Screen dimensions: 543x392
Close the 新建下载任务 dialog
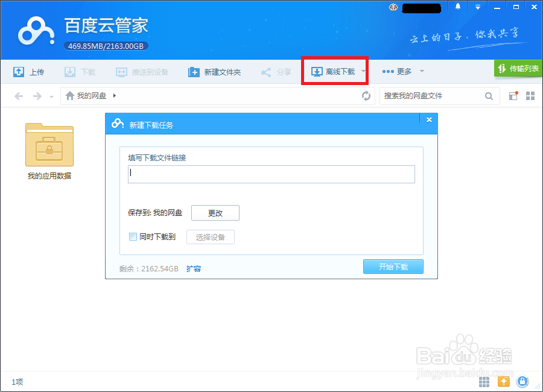click(x=429, y=120)
